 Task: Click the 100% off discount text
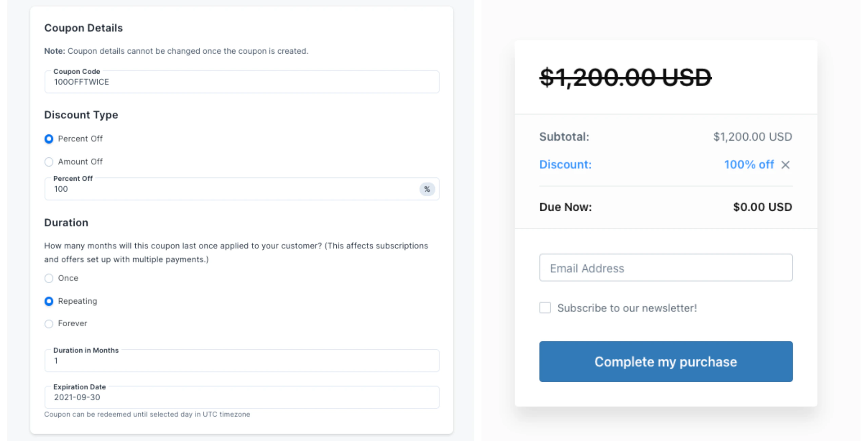(x=749, y=165)
